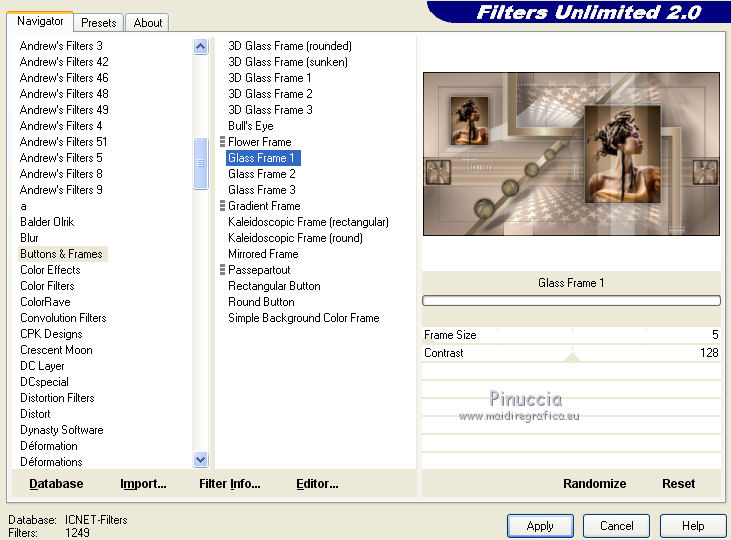This screenshot has width=731, height=540.
Task: Select Andrew's Filters 46 category
Action: (64, 77)
